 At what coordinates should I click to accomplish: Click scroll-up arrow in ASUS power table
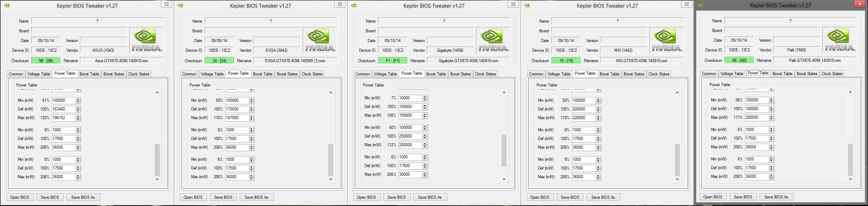[157, 92]
